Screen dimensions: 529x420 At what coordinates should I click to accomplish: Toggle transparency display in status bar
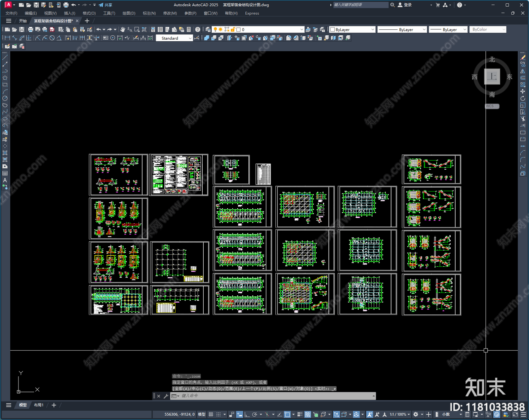click(307, 414)
